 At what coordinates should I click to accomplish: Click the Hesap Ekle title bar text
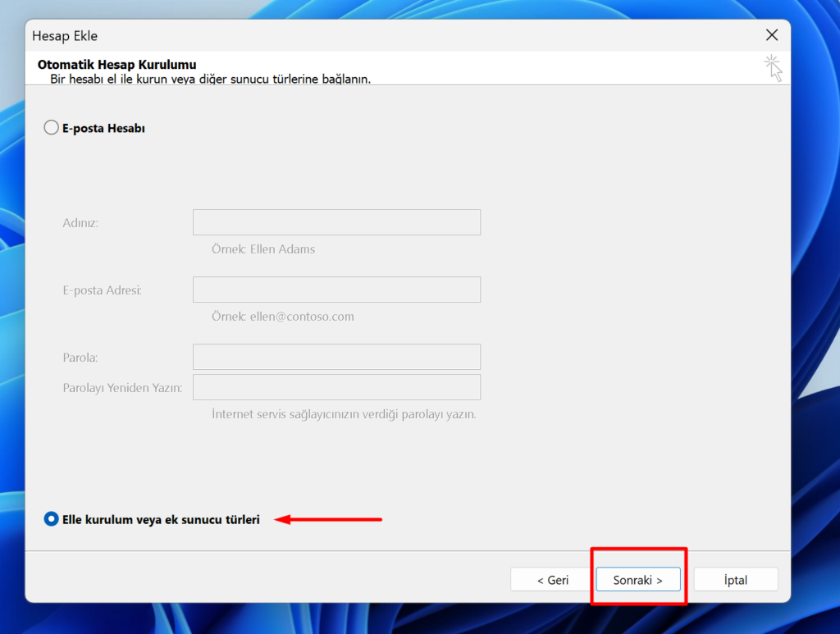65,36
